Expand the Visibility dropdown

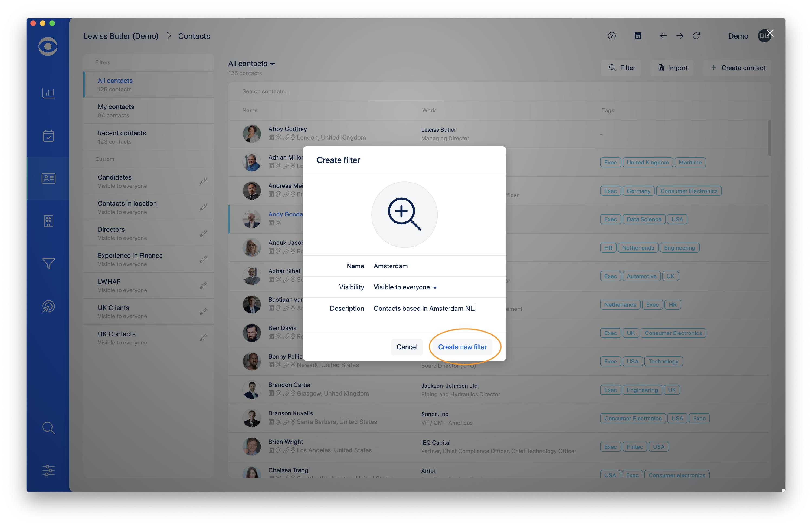coord(405,287)
